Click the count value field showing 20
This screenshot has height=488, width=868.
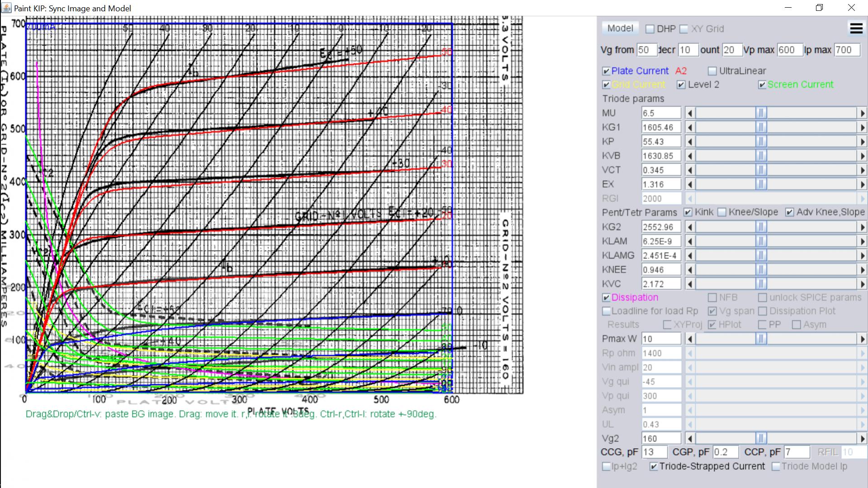tap(732, 50)
